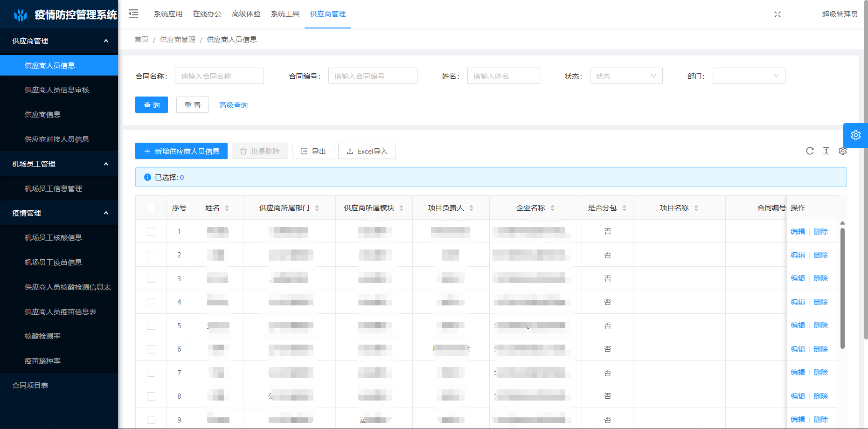Check the row 1 checkbox
This screenshot has width=868, height=429.
(151, 231)
